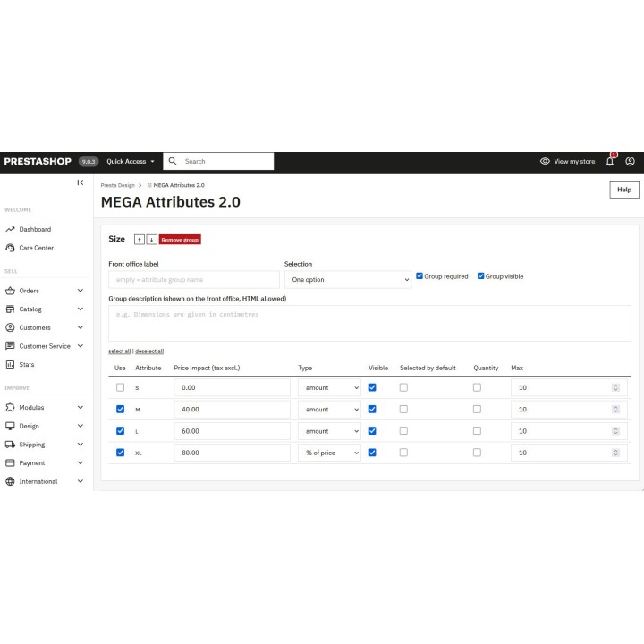
Task: Collapse the sidebar with the arrow icon
Action: coord(80,182)
